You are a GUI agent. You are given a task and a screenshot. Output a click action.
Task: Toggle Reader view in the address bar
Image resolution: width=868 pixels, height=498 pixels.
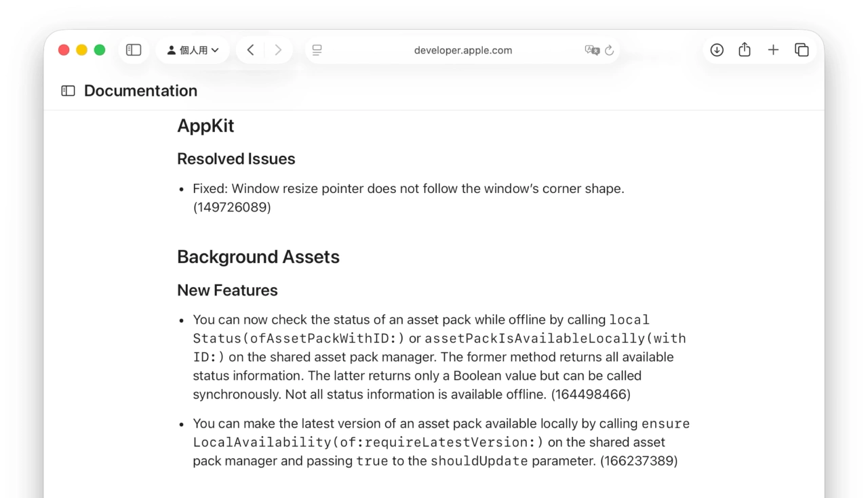click(316, 49)
